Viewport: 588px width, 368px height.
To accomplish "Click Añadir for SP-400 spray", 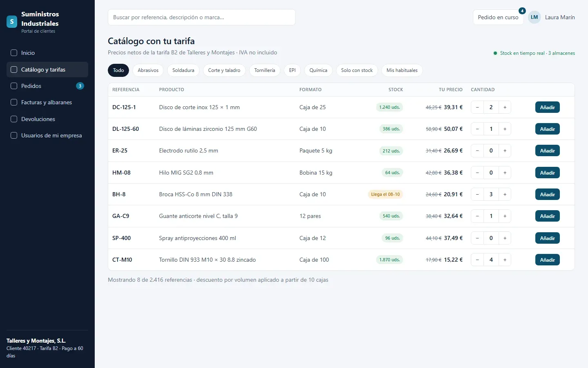I will pyautogui.click(x=547, y=238).
